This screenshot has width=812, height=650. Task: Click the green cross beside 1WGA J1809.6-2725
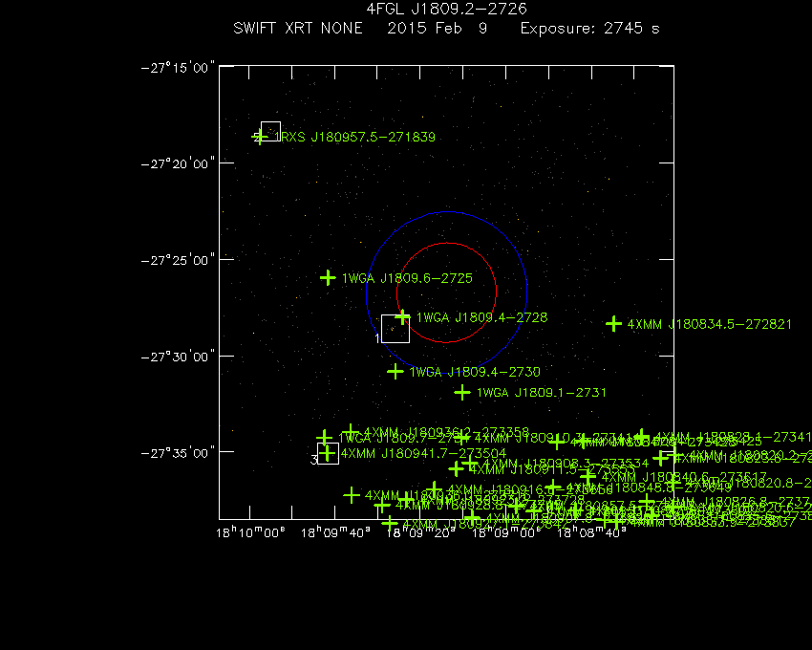pyautogui.click(x=328, y=278)
